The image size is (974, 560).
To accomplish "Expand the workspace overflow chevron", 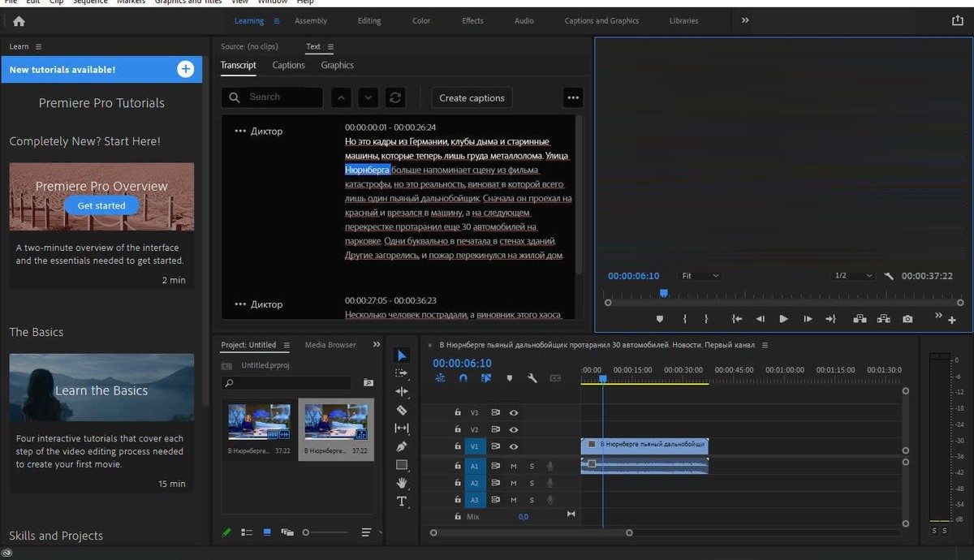I will tap(745, 20).
